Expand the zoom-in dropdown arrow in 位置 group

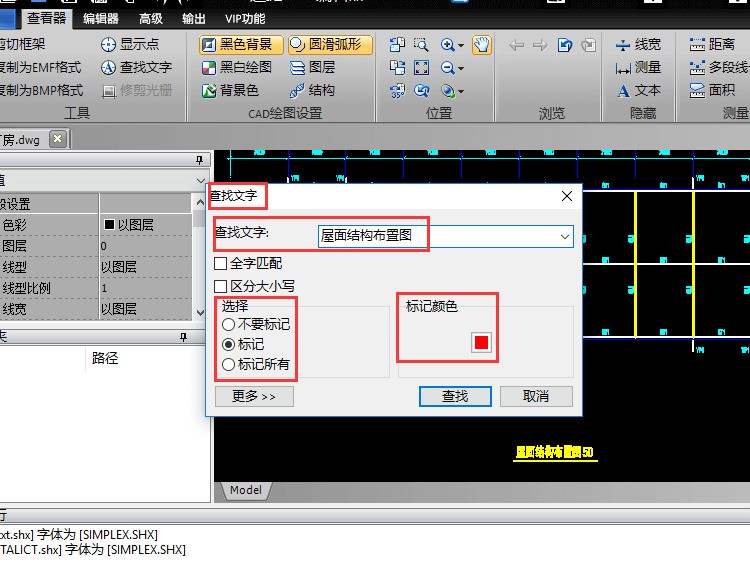coord(461,45)
